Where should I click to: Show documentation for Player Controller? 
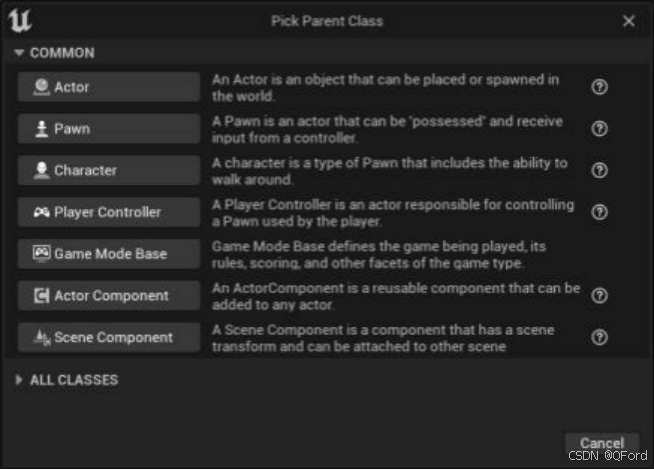pyautogui.click(x=600, y=212)
